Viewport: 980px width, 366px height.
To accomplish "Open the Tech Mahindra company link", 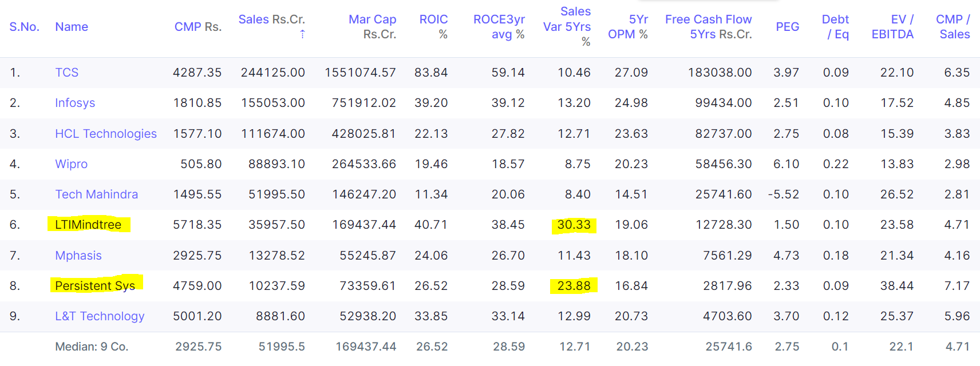I will (96, 194).
